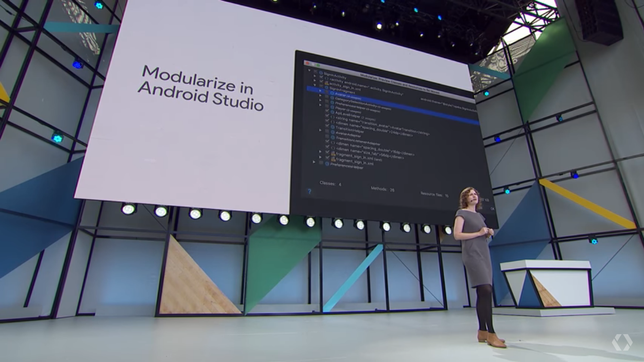Click the ApiLevelHelper class icon
Viewport: 644px width, 362px height.
tap(332, 113)
